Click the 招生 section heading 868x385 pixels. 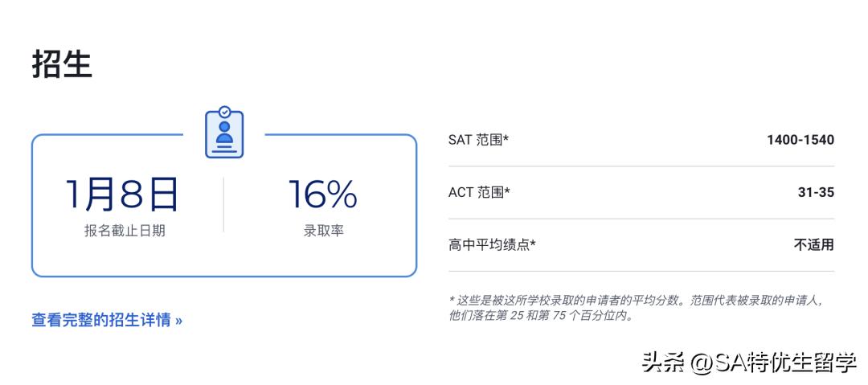(x=63, y=64)
